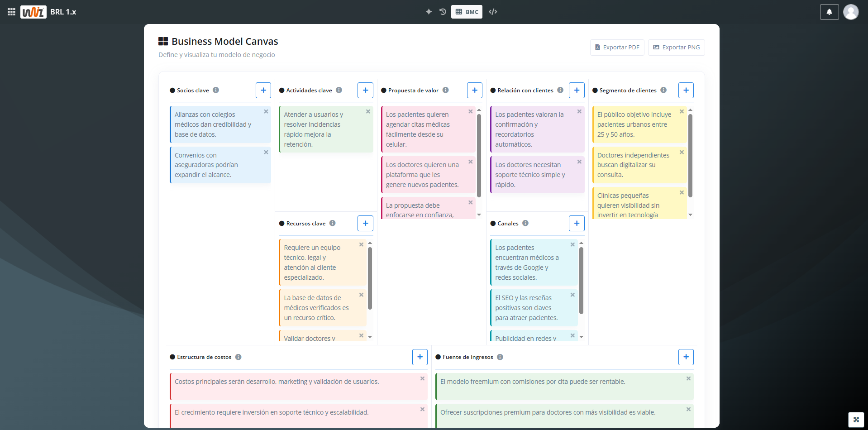Remove the 'Atender a usuarios' note
The height and width of the screenshot is (430, 868).
(x=368, y=111)
